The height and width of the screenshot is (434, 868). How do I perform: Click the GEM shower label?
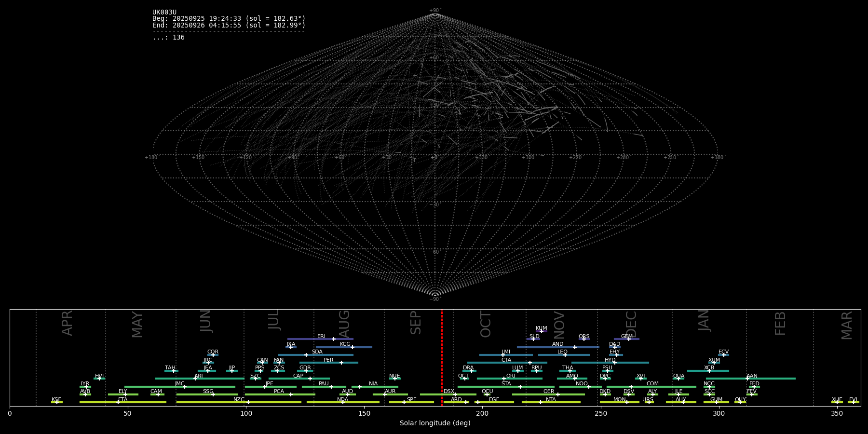627,337
